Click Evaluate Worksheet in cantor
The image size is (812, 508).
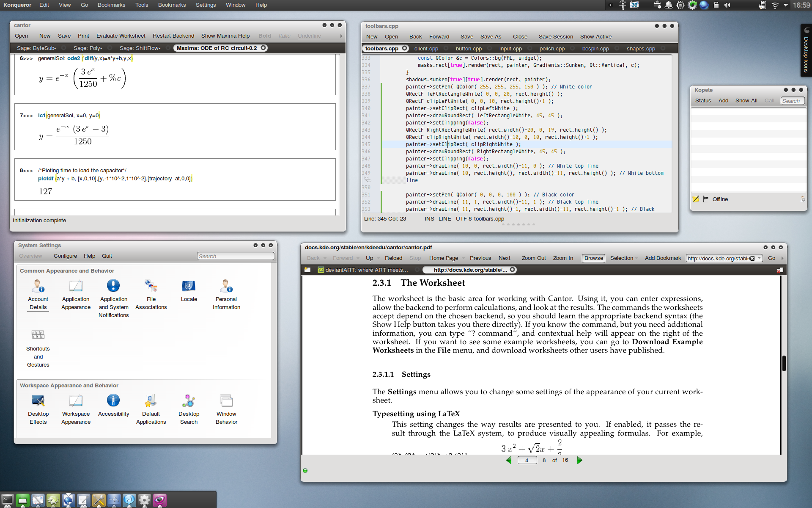121,36
